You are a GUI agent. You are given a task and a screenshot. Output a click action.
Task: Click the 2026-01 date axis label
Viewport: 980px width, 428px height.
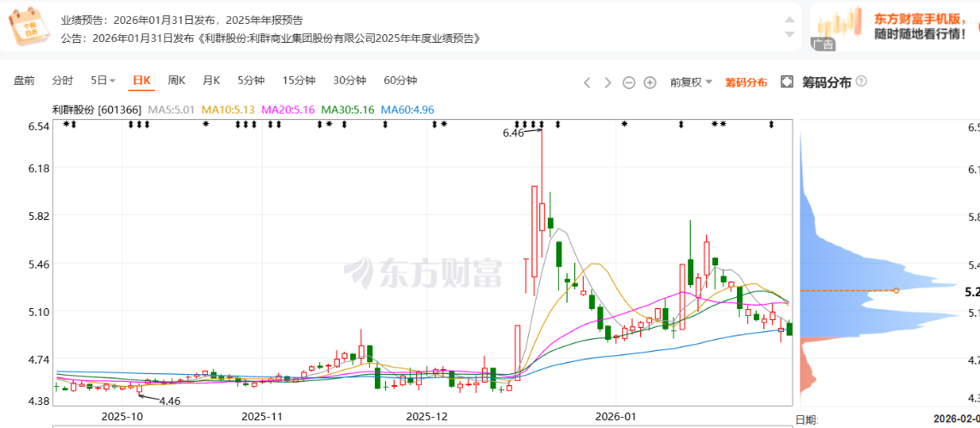(x=615, y=416)
